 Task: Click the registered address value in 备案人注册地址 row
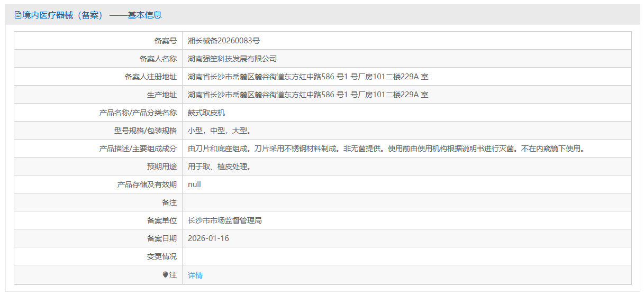pyautogui.click(x=308, y=77)
